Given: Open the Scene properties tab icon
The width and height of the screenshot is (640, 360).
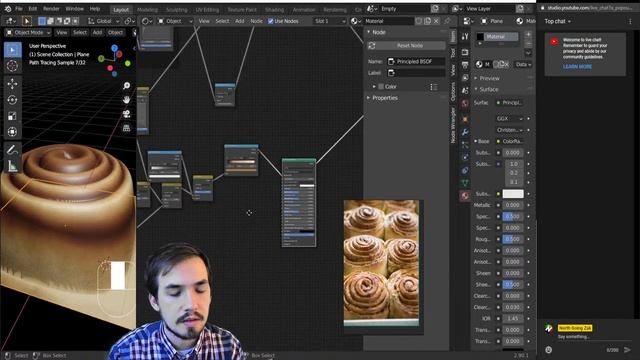Looking at the screenshot, I should pyautogui.click(x=465, y=91).
